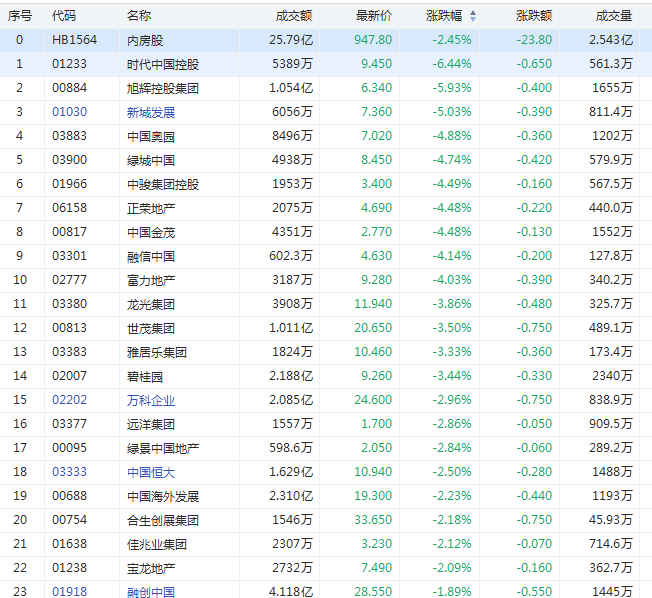This screenshot has width=652, height=598.
Task: Click stock code 01233
Action: (x=69, y=64)
